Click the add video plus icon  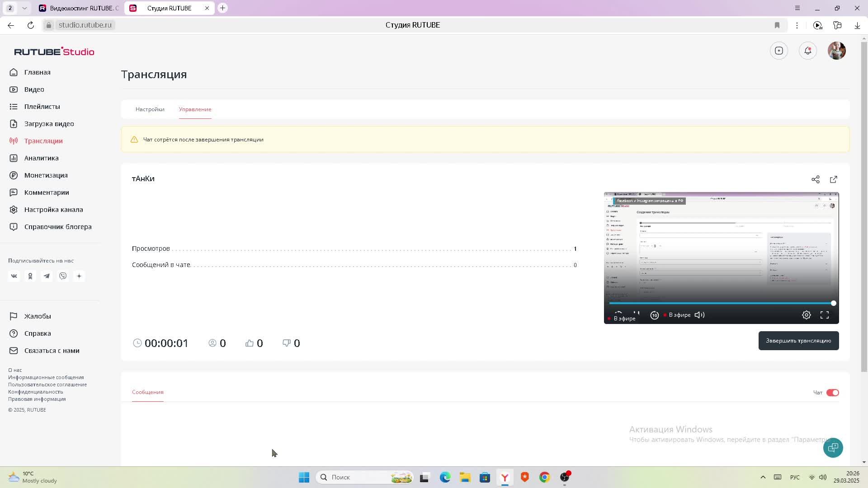[x=778, y=51]
